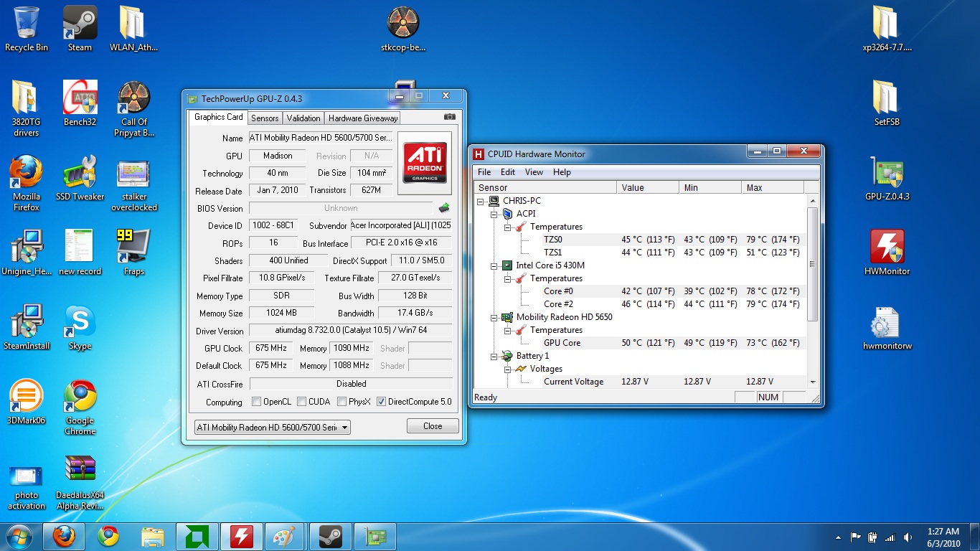
Task: Open the stalker overclocked desktop file
Action: click(x=133, y=183)
